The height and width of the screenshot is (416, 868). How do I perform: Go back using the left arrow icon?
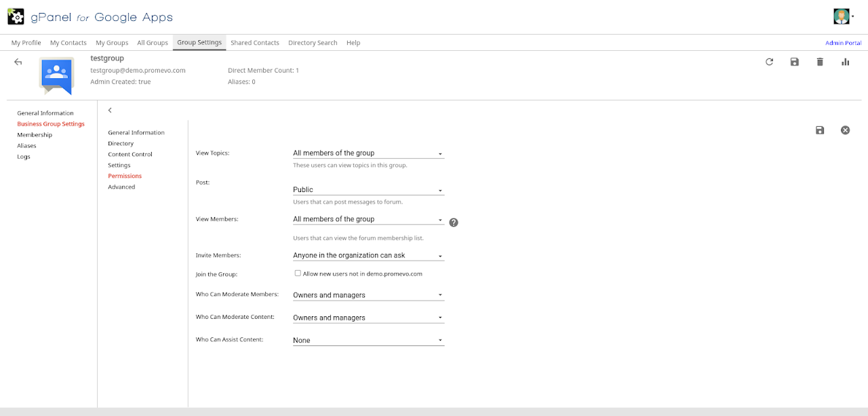tap(18, 62)
